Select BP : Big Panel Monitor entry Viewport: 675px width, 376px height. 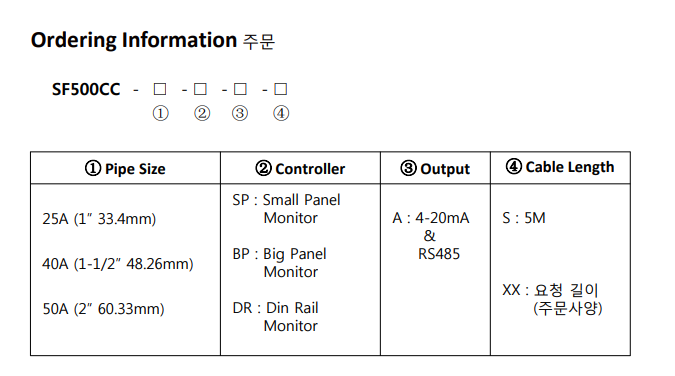click(279, 263)
